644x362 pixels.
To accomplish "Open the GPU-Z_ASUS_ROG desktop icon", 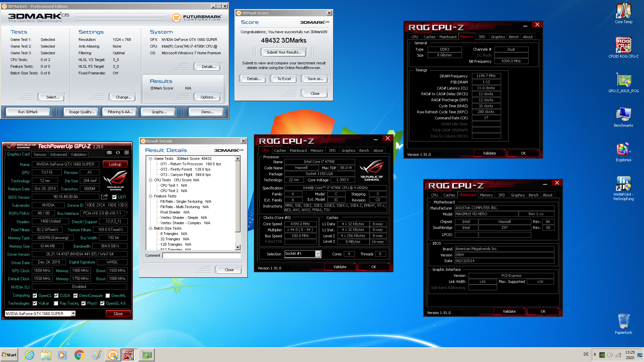I will click(x=623, y=82).
